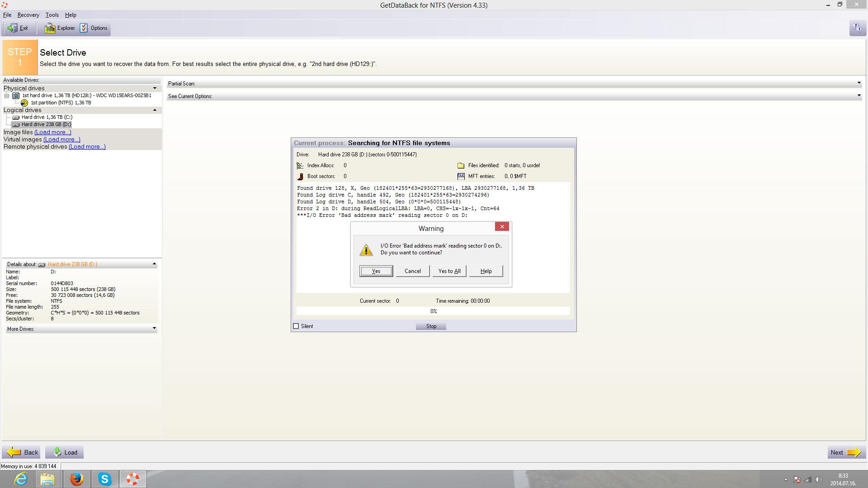Image resolution: width=868 pixels, height=488 pixels.
Task: Click the 0% scan progress bar
Action: coord(433,311)
